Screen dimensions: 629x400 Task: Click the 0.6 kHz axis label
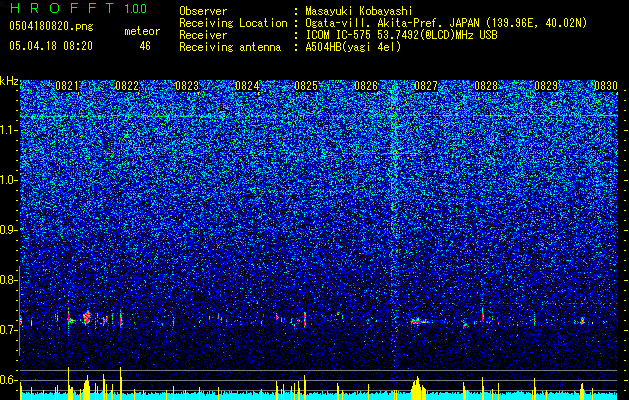[8, 380]
